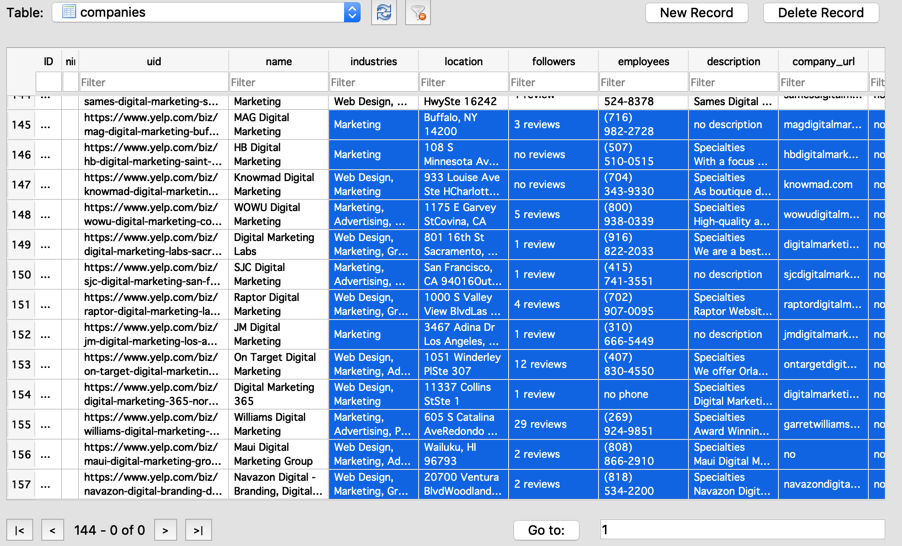
Task: Select the MAG Digital Marketing name cell
Action: [278, 124]
